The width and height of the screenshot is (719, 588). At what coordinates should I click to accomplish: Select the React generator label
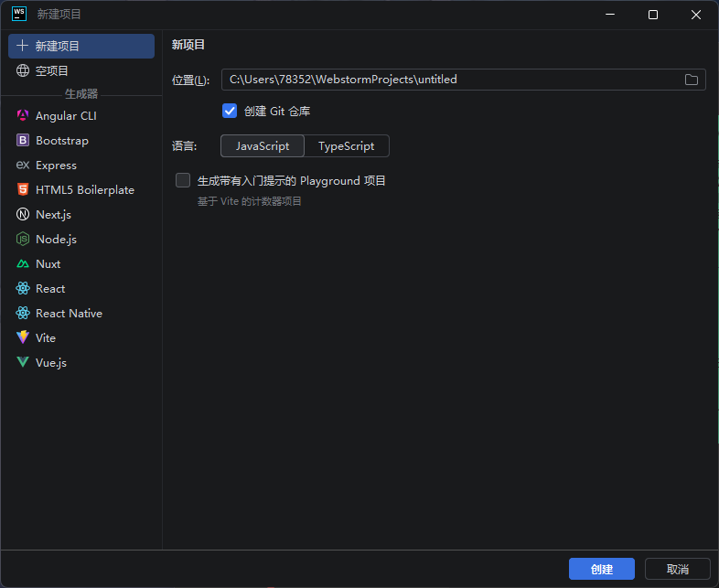(50, 289)
